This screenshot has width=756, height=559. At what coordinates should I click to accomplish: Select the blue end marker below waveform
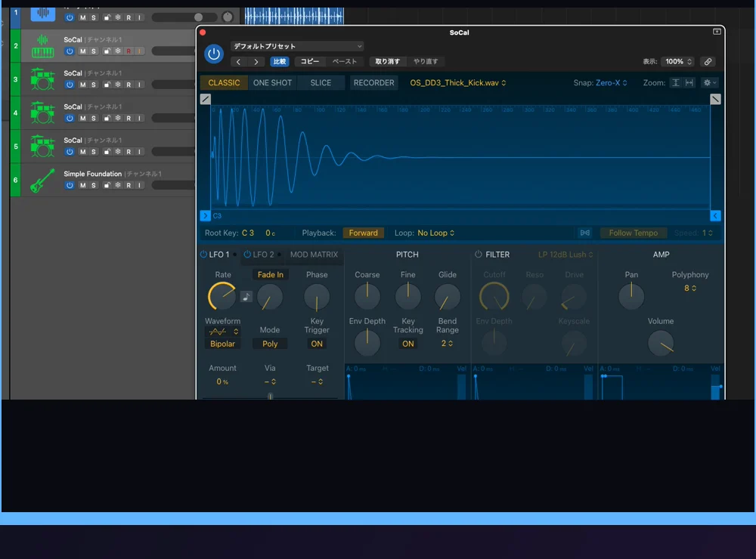coord(715,216)
